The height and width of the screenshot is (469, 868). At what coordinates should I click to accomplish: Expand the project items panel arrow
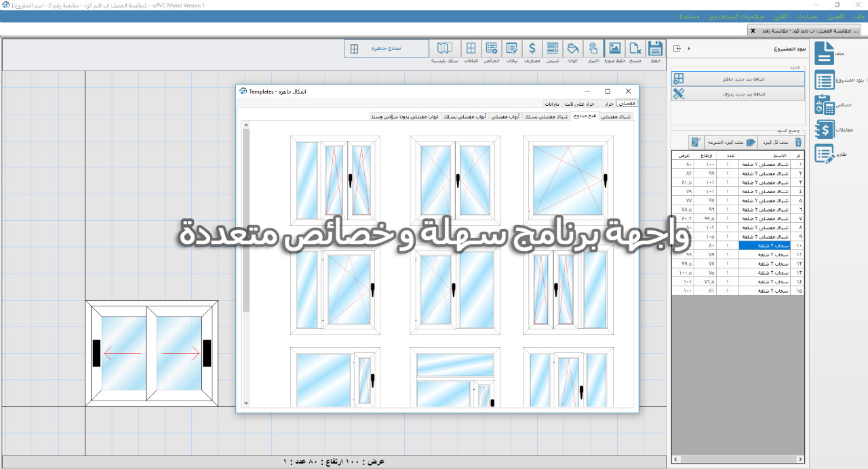(689, 49)
